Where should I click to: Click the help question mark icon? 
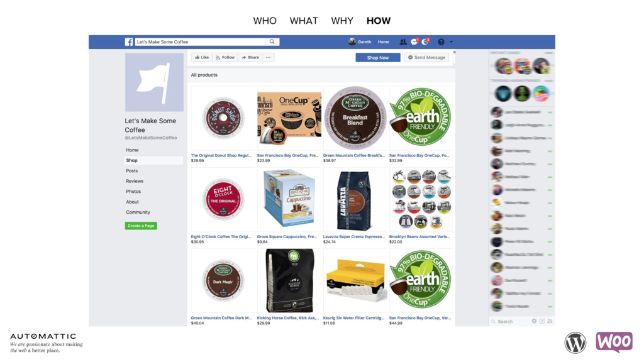(x=441, y=42)
